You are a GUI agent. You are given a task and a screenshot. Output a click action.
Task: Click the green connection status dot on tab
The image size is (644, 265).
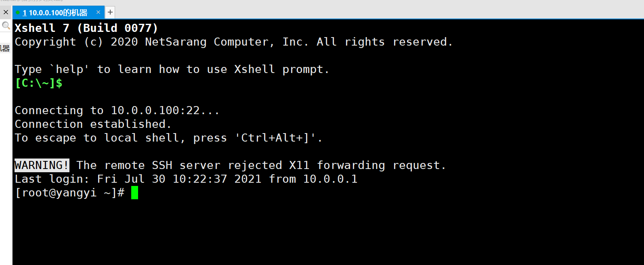[x=18, y=13]
